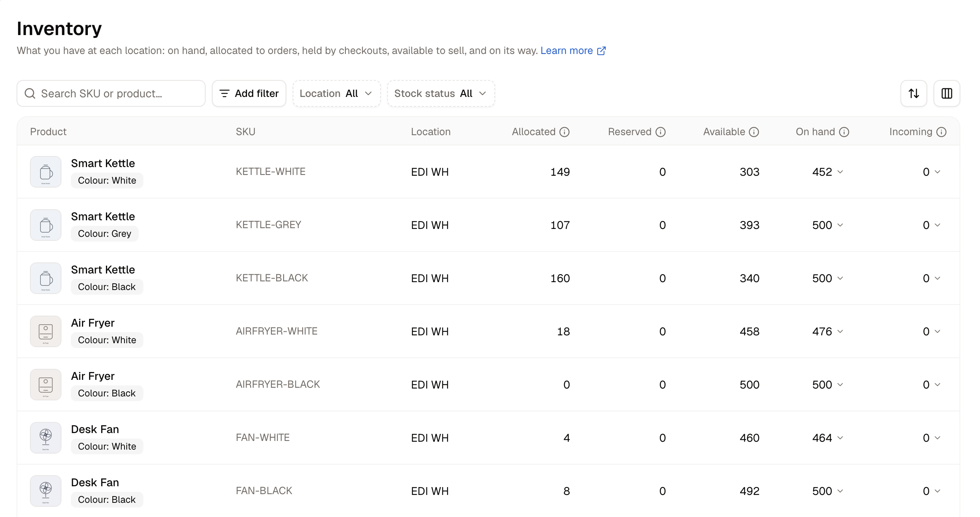Open the Location All filter dropdown
The image size is (980, 517).
click(336, 93)
